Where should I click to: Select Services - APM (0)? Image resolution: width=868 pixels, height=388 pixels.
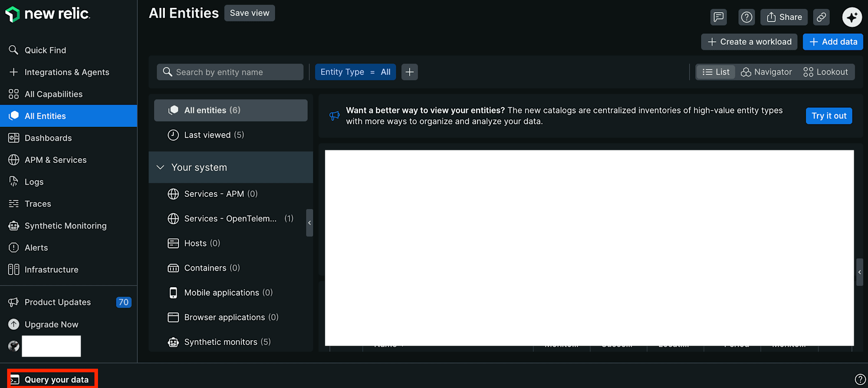click(231, 194)
